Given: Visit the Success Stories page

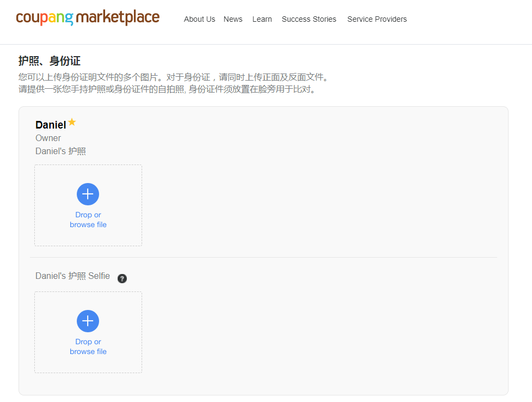Looking at the screenshot, I should (x=309, y=19).
